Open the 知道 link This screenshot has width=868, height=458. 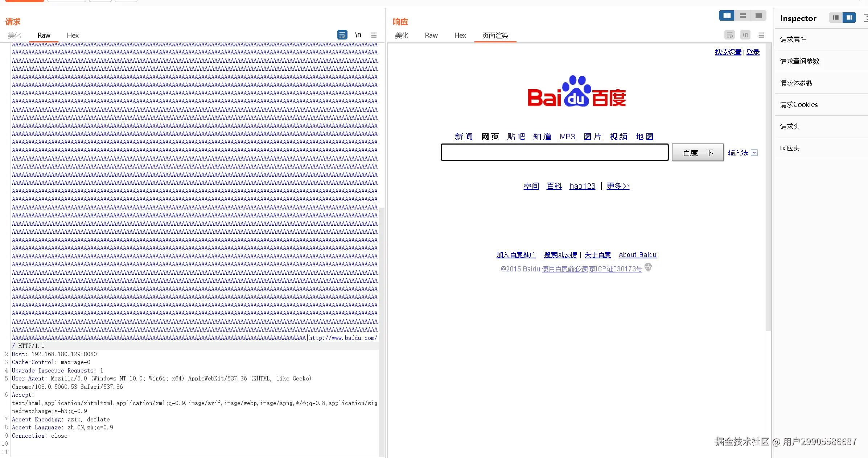[542, 137]
